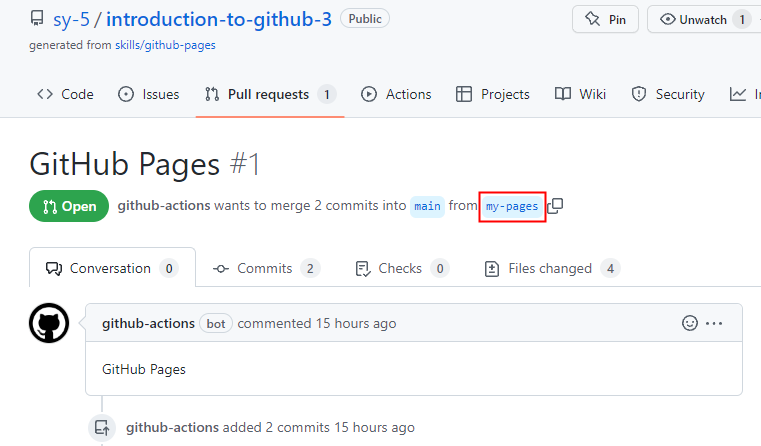Image resolution: width=761 pixels, height=446 pixels.
Task: Open the Security tab
Action: coord(668,94)
